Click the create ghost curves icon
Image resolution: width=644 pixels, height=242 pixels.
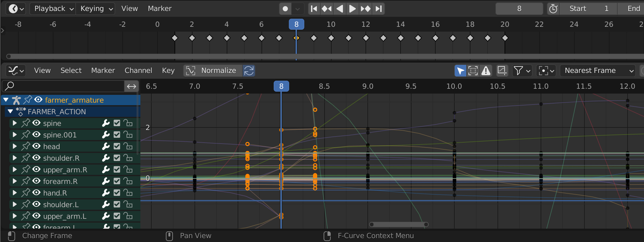tap(502, 71)
